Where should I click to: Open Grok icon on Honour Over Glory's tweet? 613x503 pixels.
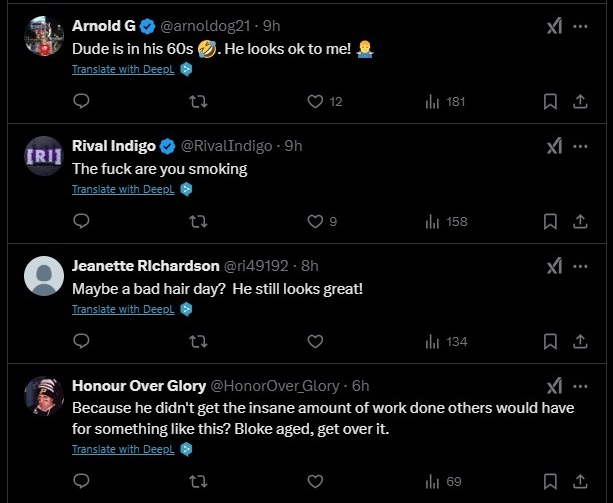point(552,386)
